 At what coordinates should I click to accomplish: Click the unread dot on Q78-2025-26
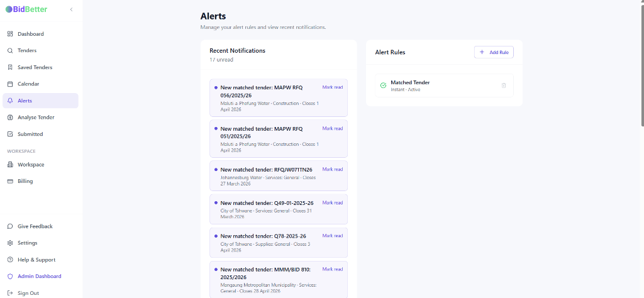[x=216, y=236]
